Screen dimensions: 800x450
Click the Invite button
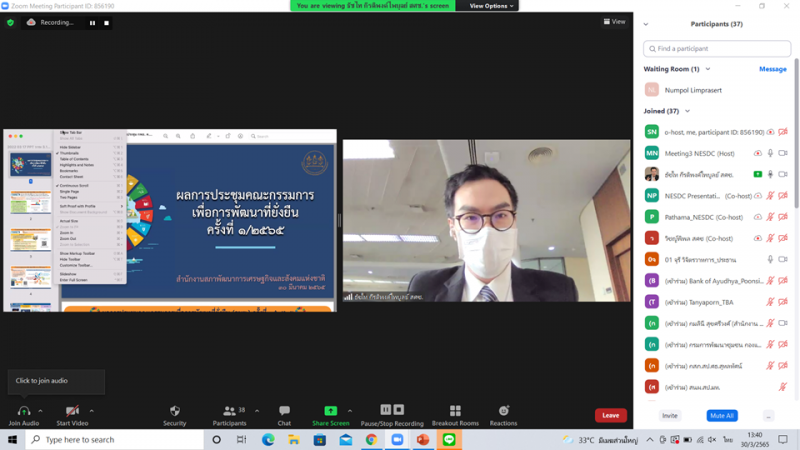point(670,415)
